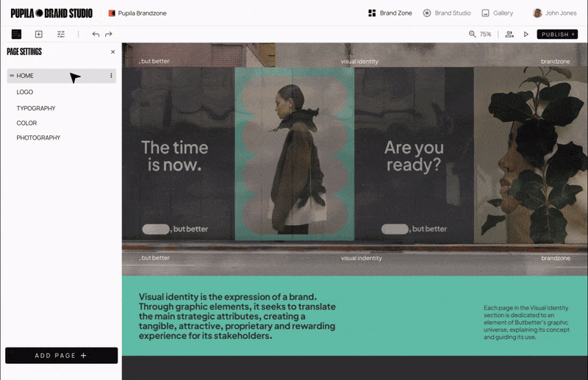Click the add section plus icon

tap(39, 34)
